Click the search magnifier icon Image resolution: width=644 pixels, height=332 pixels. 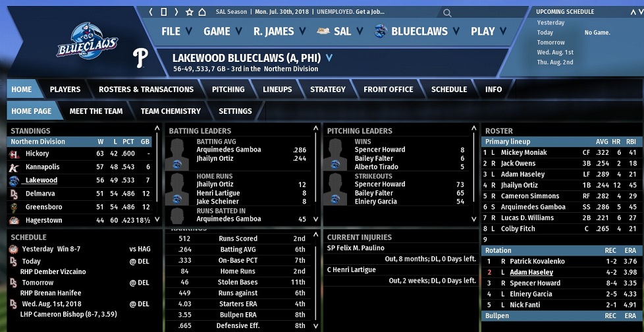[x=447, y=13]
